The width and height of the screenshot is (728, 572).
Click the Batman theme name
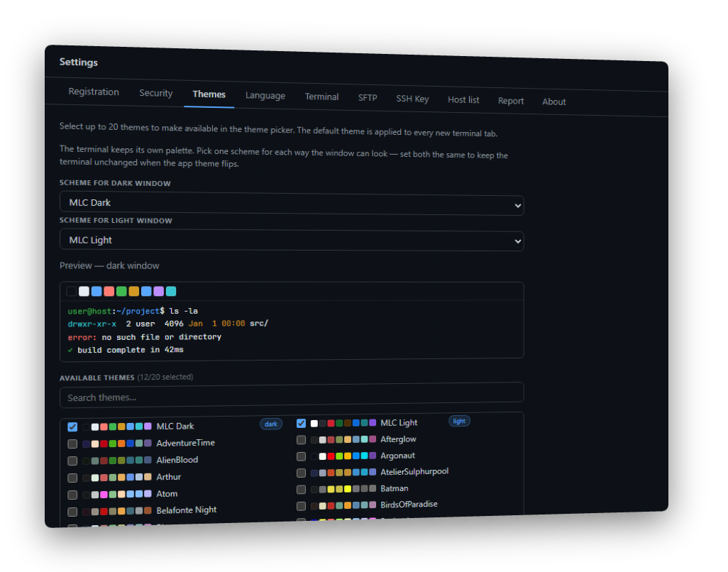[x=395, y=488]
